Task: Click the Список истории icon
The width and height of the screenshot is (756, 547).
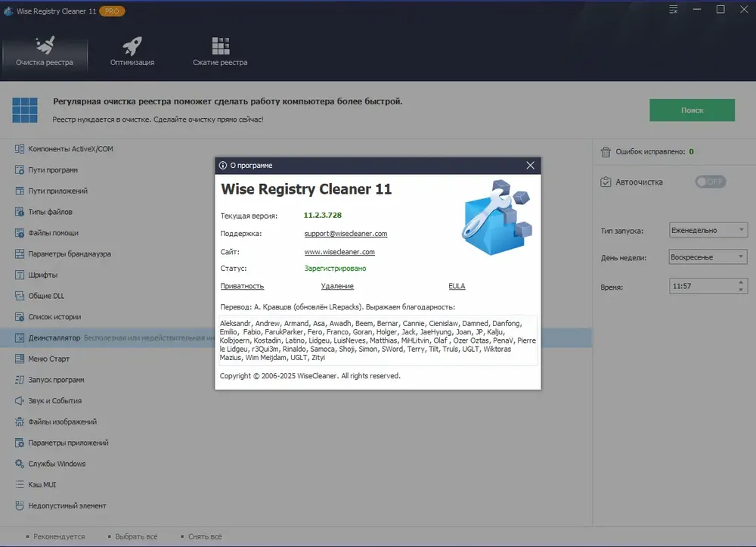Action: point(20,317)
